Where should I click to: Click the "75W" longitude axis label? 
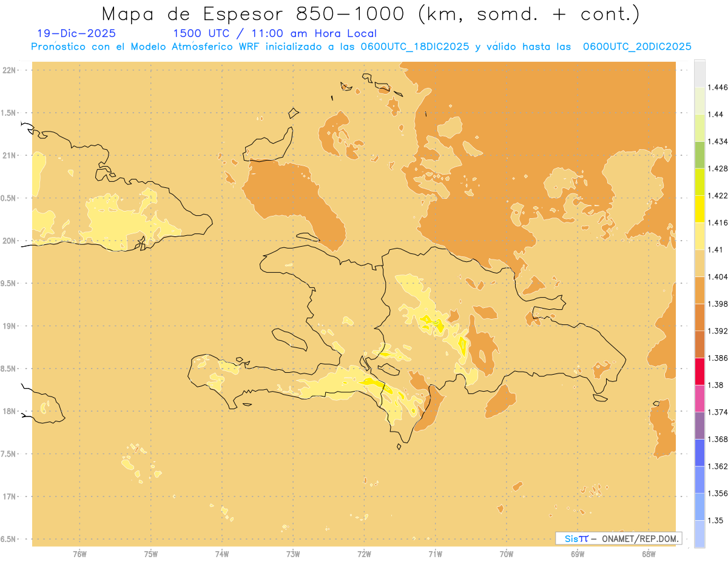tap(151, 554)
